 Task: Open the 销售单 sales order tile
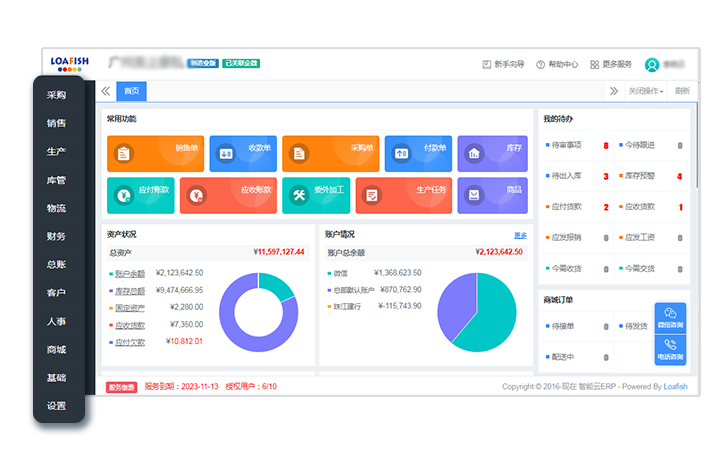(155, 153)
